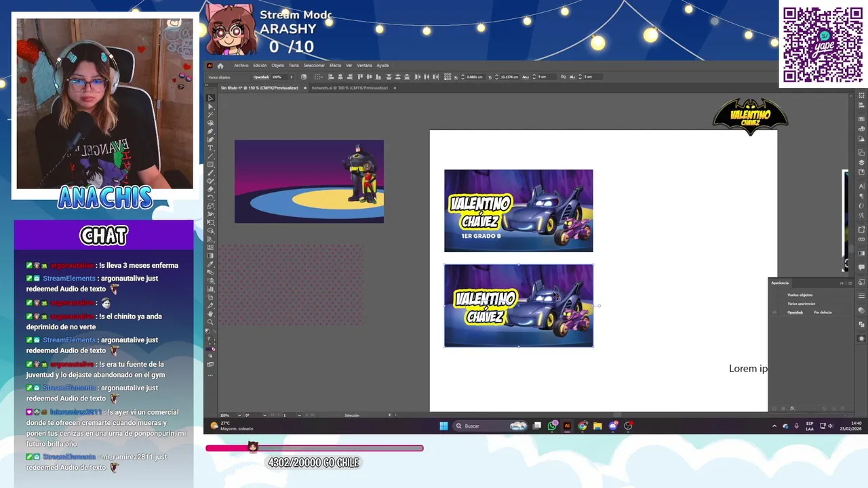This screenshot has height=488, width=868.
Task: Collapse the Apariencia panel with double arrows
Action: 842,283
